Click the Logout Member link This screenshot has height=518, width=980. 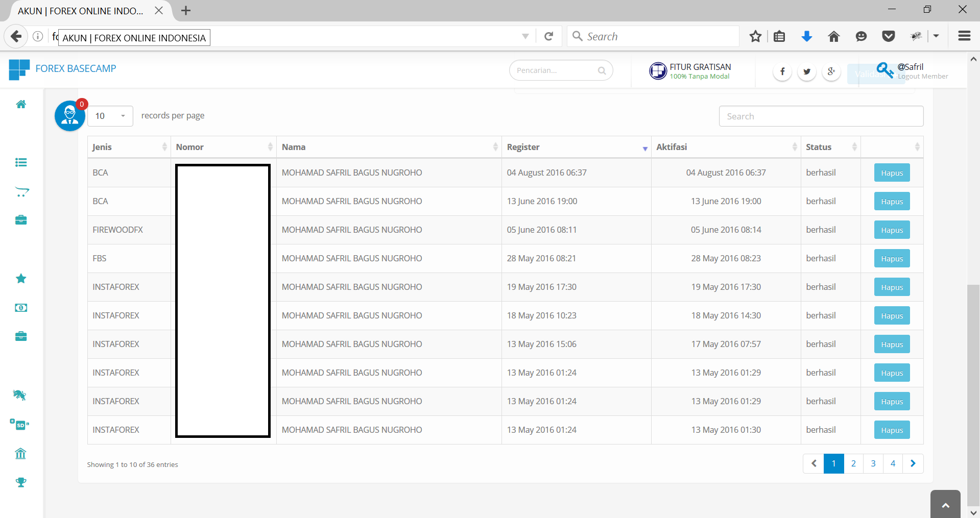click(923, 77)
